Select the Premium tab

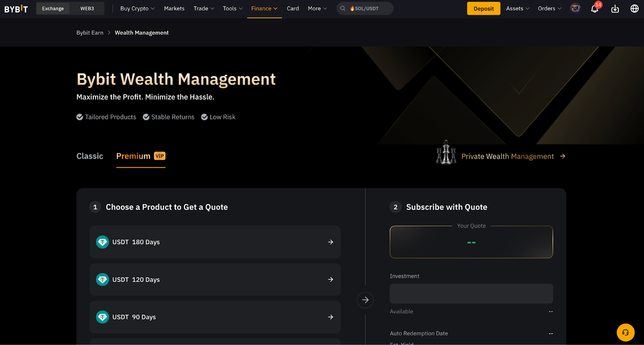141,156
